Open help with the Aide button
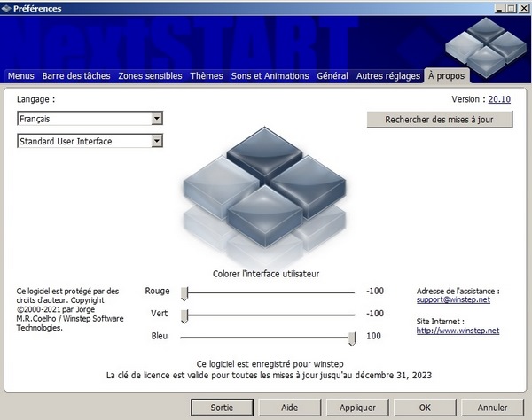This screenshot has height=420, width=532. (289, 408)
